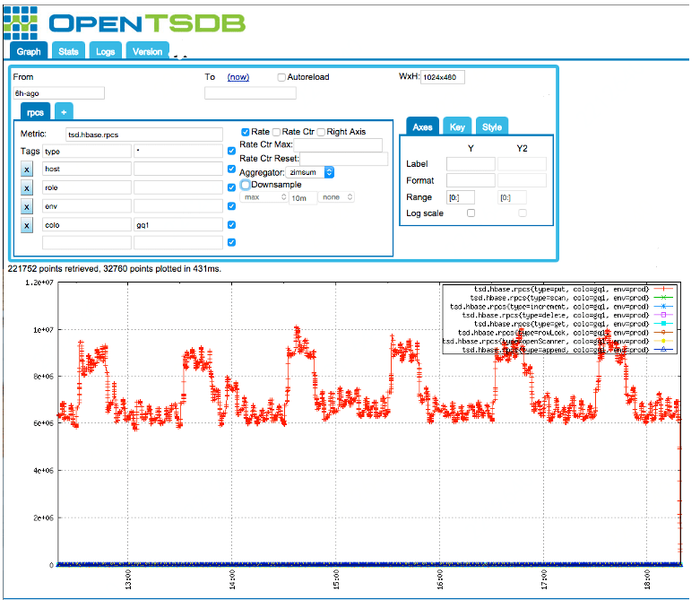Click the OpenTSDB logo
This screenshot has width=700, height=600.
click(x=124, y=22)
